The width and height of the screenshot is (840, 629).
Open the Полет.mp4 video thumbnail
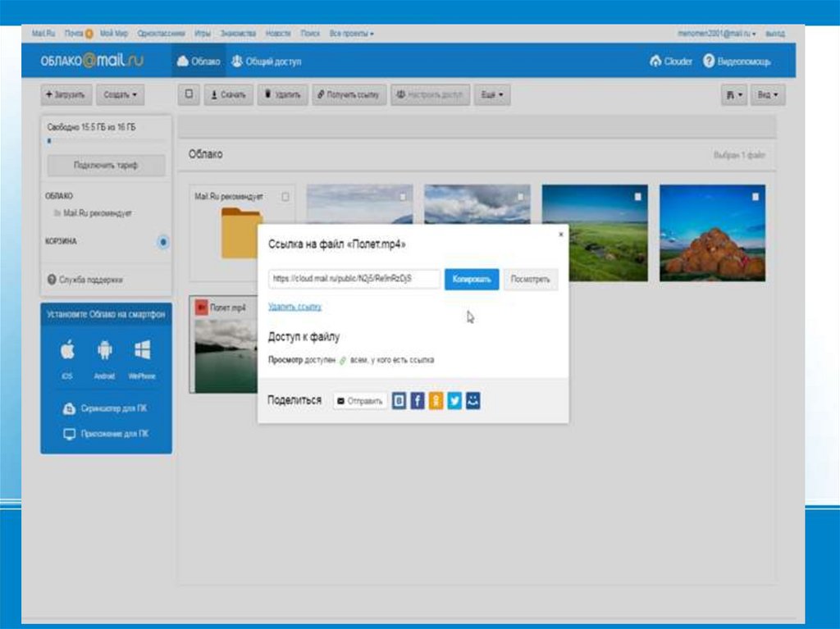click(x=226, y=356)
